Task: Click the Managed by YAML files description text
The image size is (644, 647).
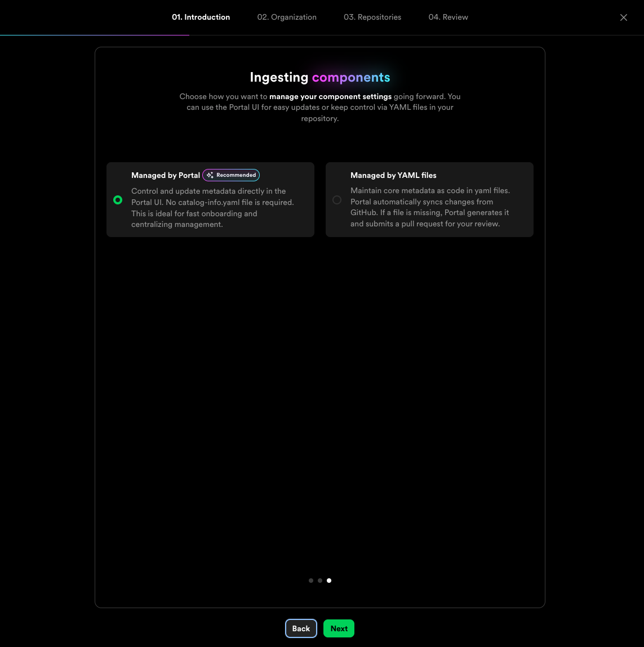Action: coord(430,207)
